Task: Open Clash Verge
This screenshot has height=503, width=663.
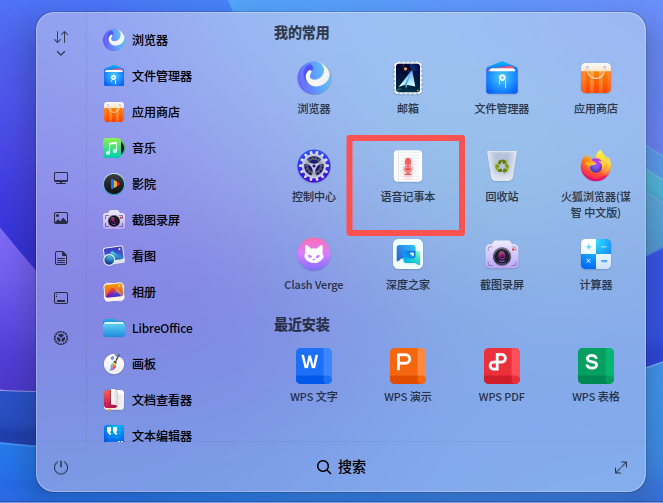Action: pyautogui.click(x=314, y=264)
